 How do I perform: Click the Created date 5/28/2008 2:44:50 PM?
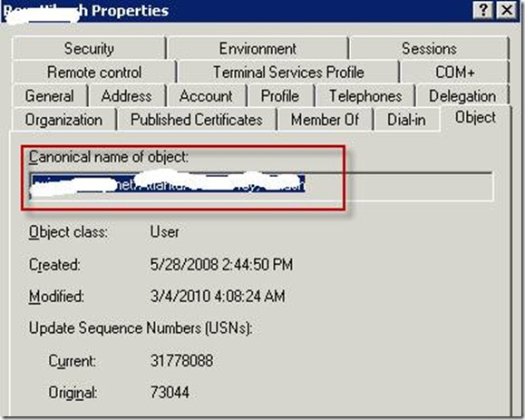(x=221, y=265)
